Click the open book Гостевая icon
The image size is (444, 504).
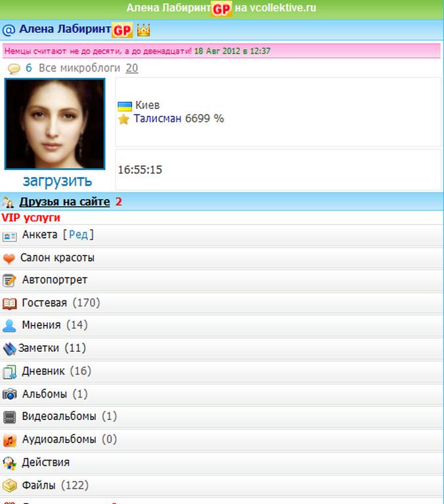(9, 303)
